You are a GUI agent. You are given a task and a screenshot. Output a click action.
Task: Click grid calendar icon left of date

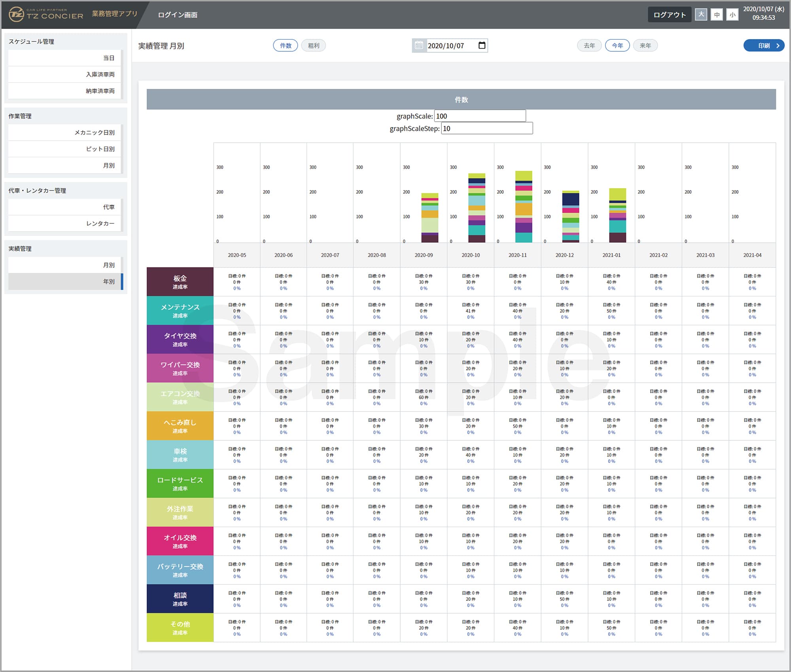[419, 45]
